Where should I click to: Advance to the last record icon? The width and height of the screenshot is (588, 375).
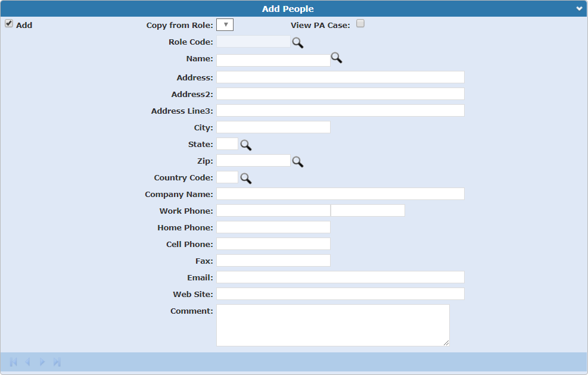56,361
